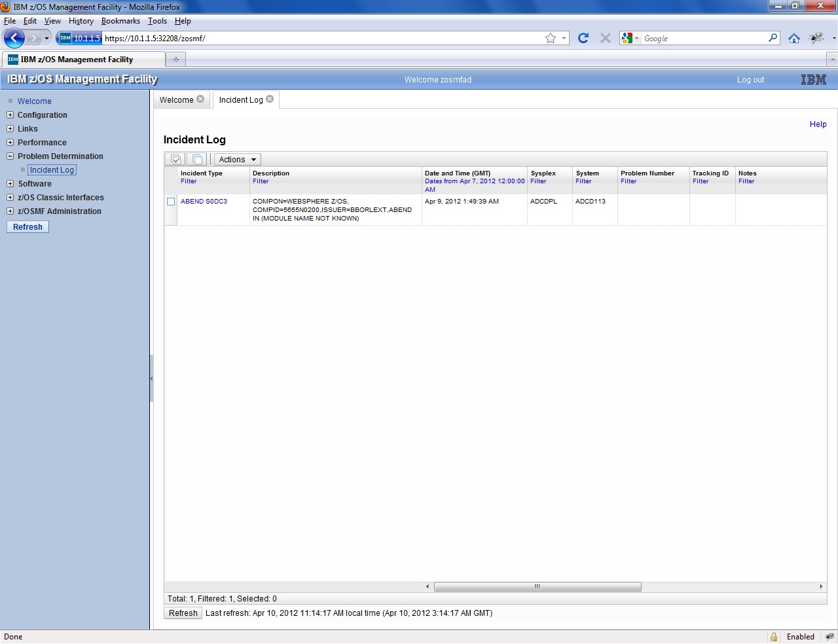
Task: Open the Welcome navigation link
Action: click(x=34, y=101)
